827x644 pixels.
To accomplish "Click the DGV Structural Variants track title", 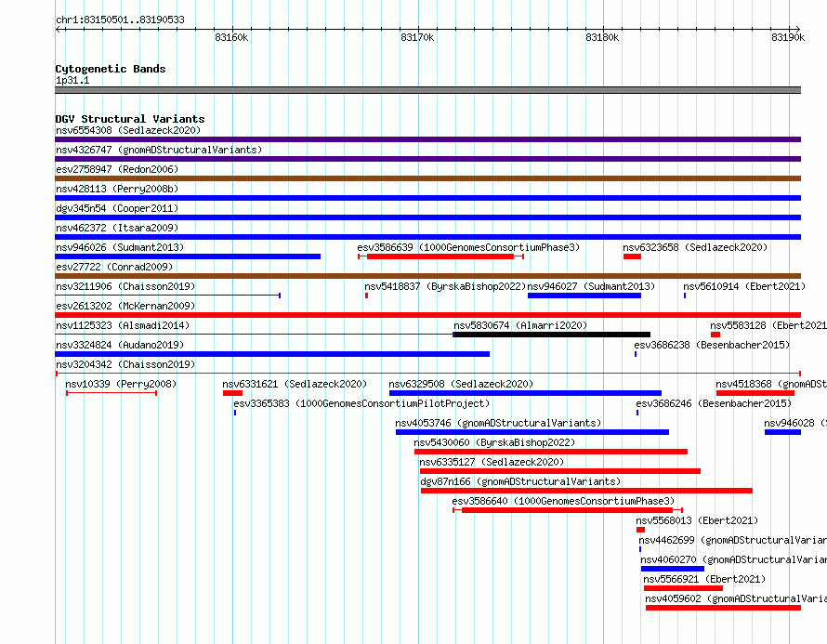I will tap(130, 119).
